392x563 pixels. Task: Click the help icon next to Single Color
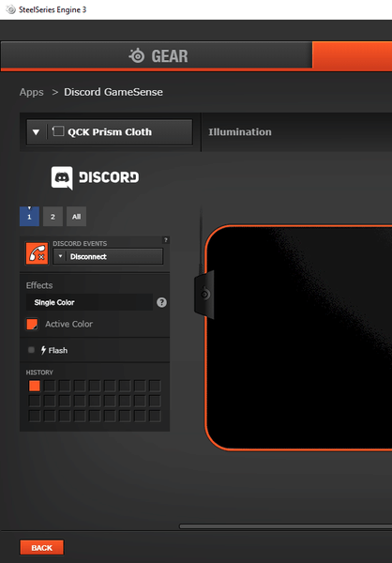pos(161,303)
